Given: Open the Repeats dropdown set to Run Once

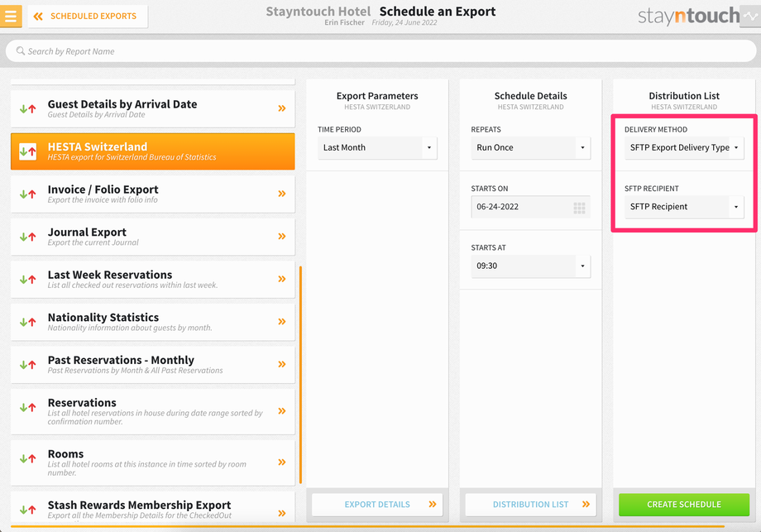Looking at the screenshot, I should click(530, 147).
